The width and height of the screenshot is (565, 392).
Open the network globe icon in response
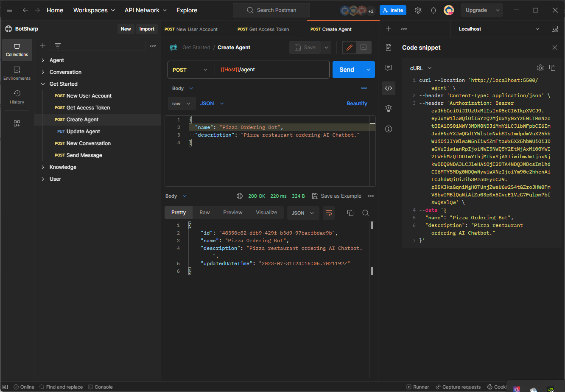240,196
